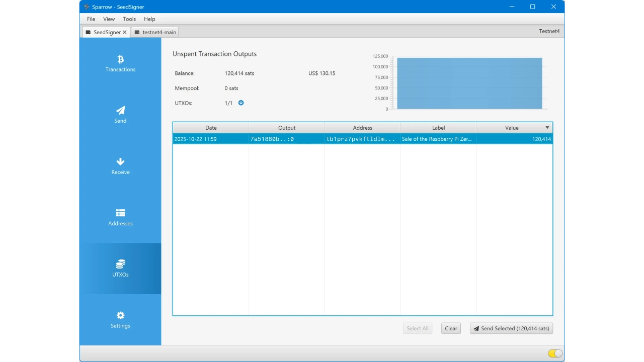Click the blue UTXOs download arrow icon
The image size is (644, 362).
(241, 103)
